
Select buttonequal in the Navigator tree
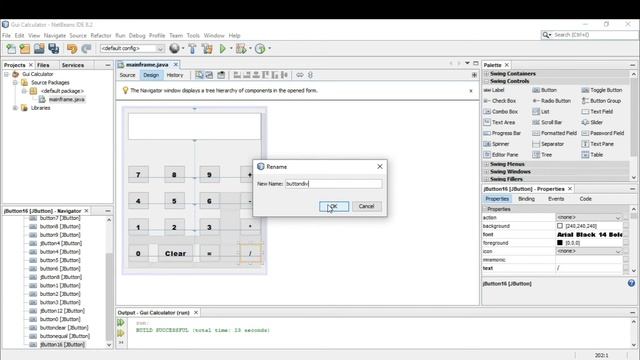(64, 336)
